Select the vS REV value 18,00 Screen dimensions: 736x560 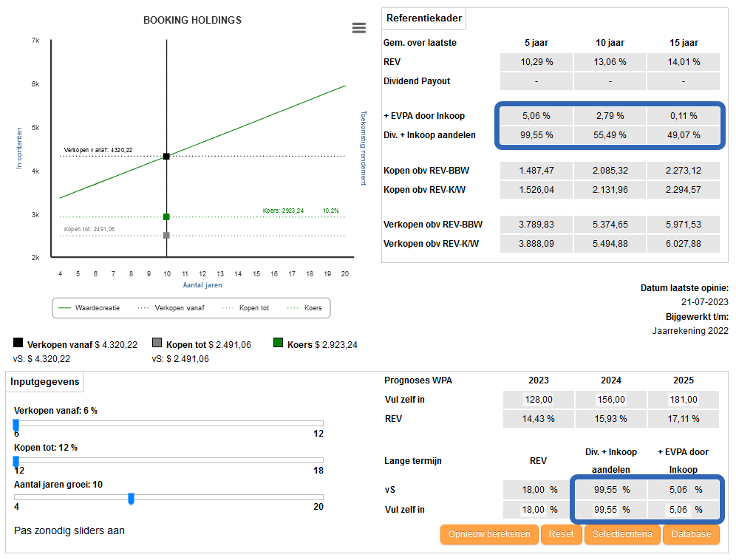click(534, 490)
